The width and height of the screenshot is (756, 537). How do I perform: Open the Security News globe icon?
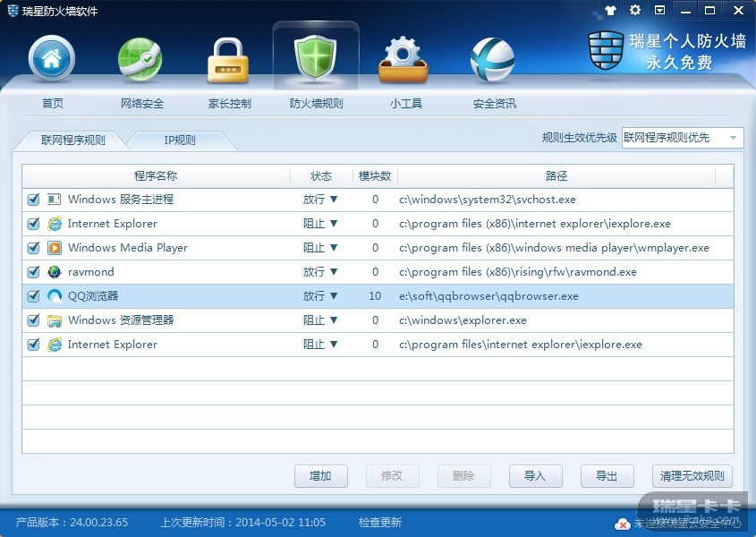click(492, 60)
